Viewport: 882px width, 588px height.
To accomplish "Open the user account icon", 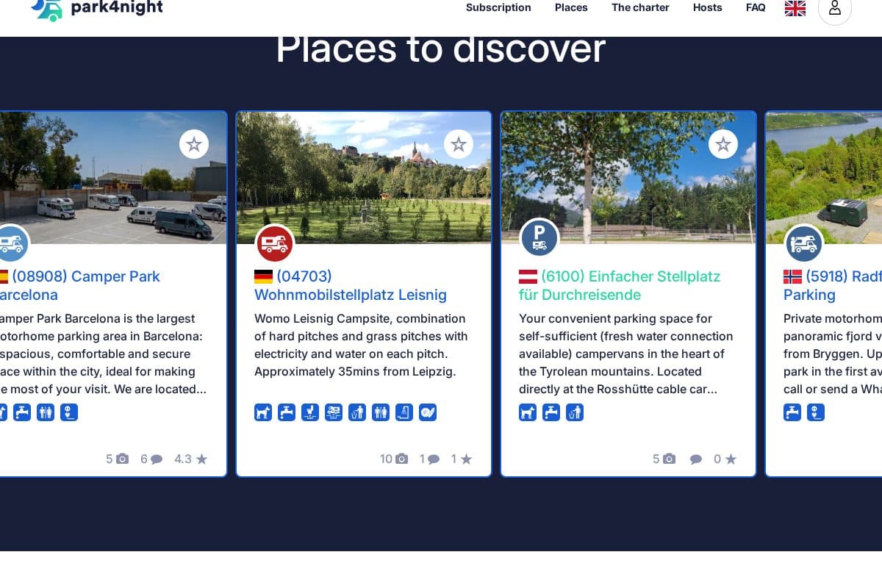I will click(x=834, y=9).
